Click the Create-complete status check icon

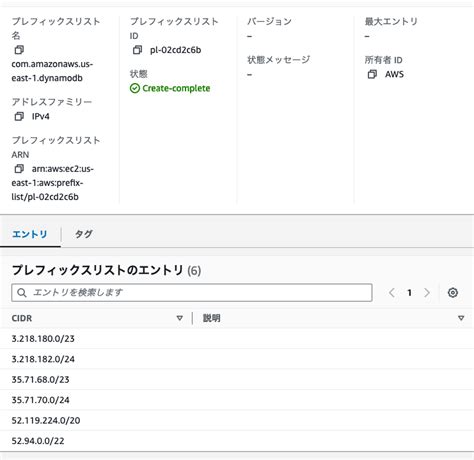coord(135,88)
